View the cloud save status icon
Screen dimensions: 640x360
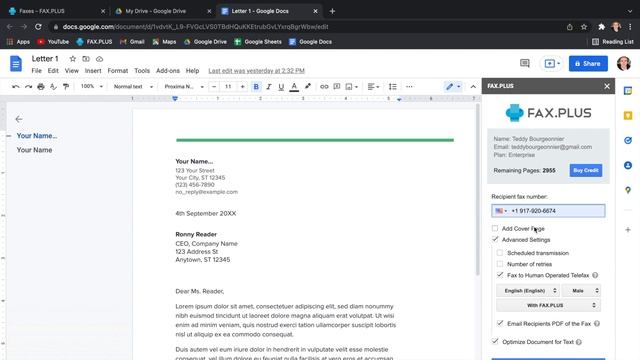99,59
